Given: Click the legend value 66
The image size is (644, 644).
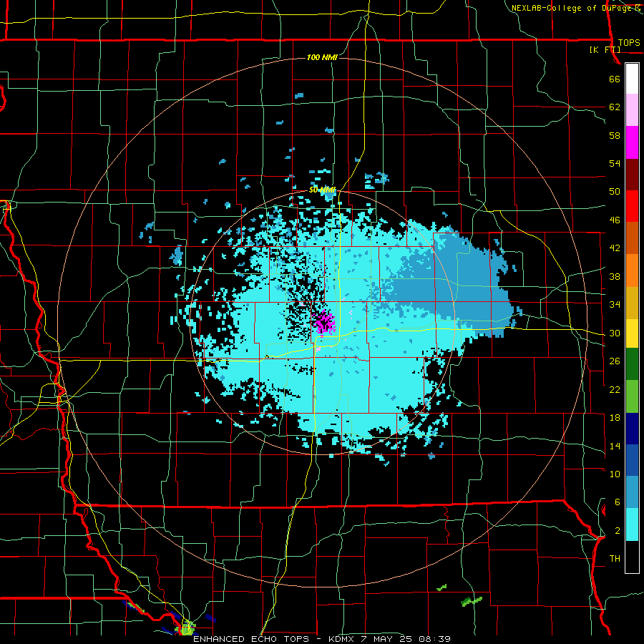Looking at the screenshot, I should pyautogui.click(x=615, y=79).
